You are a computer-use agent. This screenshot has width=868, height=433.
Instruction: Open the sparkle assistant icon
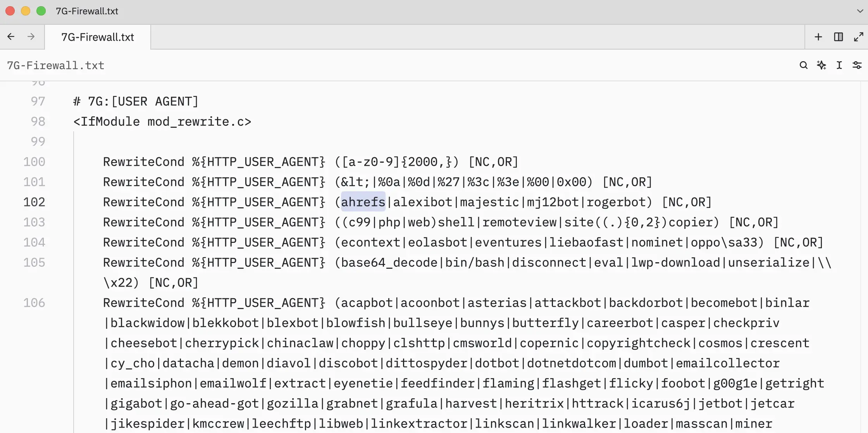coord(821,65)
